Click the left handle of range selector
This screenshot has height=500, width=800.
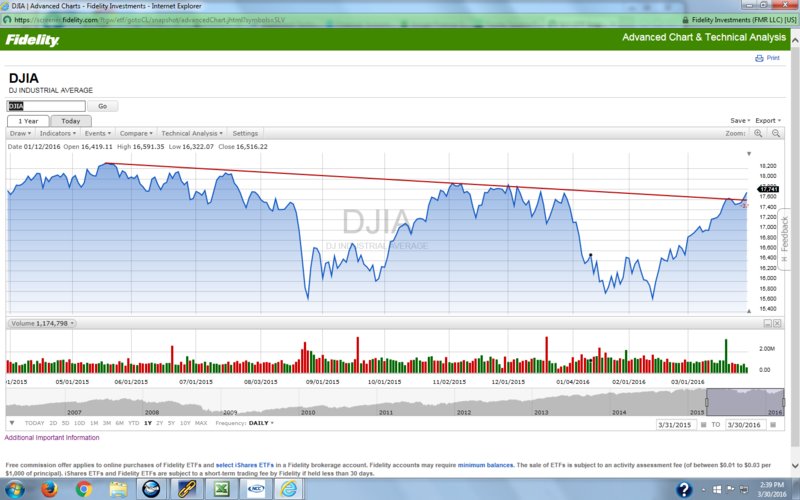coord(707,402)
